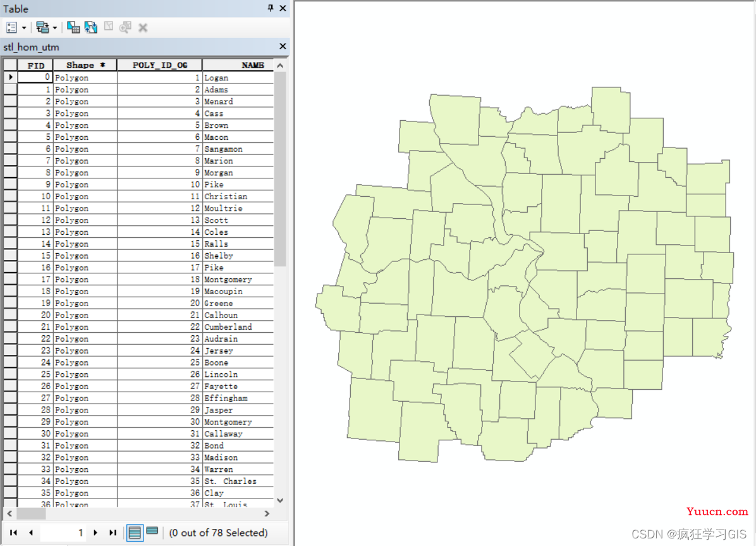
Task: Click the Macoupin name cell
Action: click(x=238, y=291)
